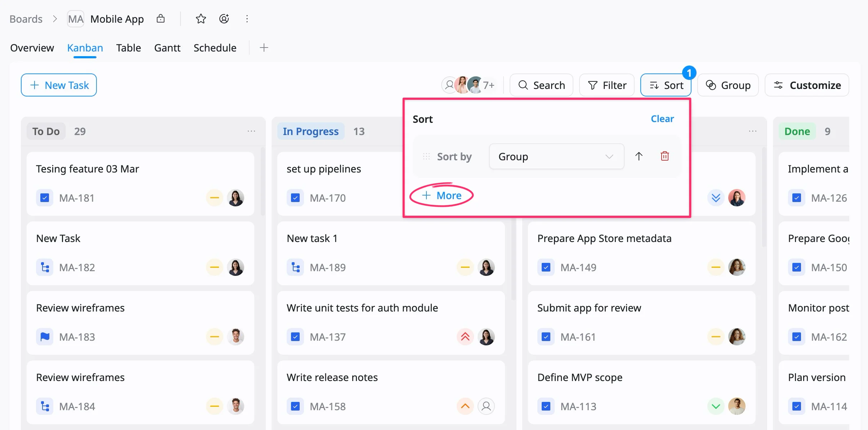This screenshot has height=430, width=868.
Task: Open the member invite icon in header
Action: 224,19
